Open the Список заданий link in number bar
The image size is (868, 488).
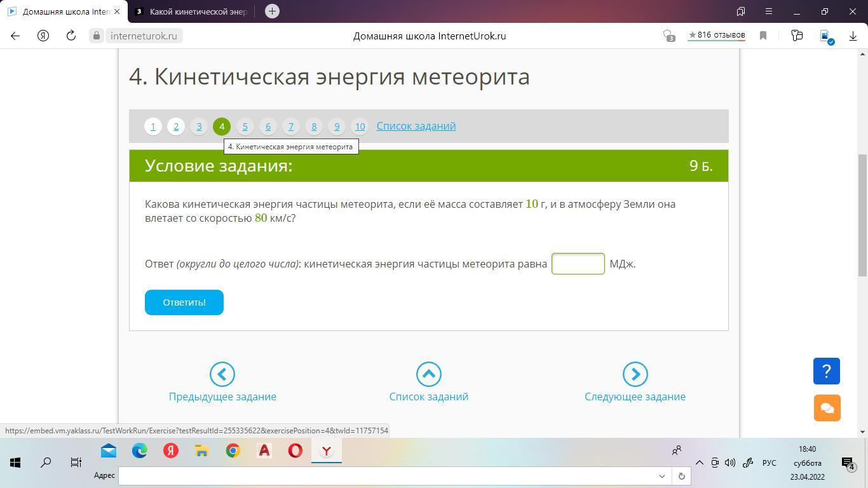416,126
